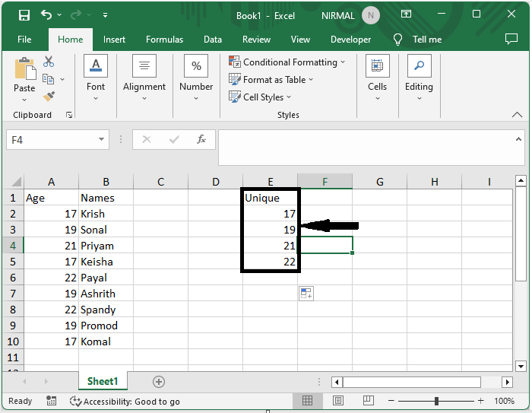
Task: Click the Cancel X in formula bar
Action: (x=147, y=139)
